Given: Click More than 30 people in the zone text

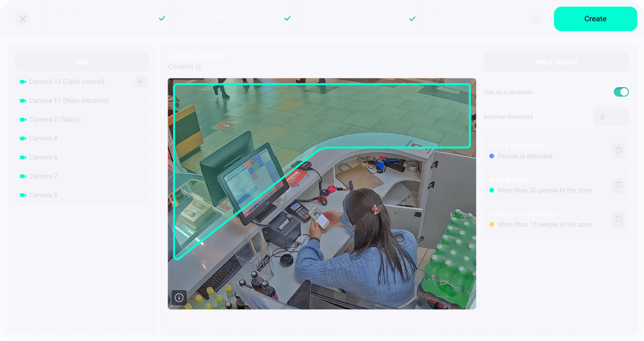Looking at the screenshot, I should (x=545, y=190).
